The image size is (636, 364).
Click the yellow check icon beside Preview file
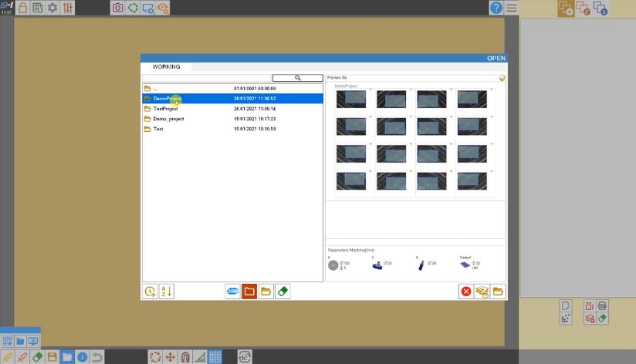[x=502, y=78]
